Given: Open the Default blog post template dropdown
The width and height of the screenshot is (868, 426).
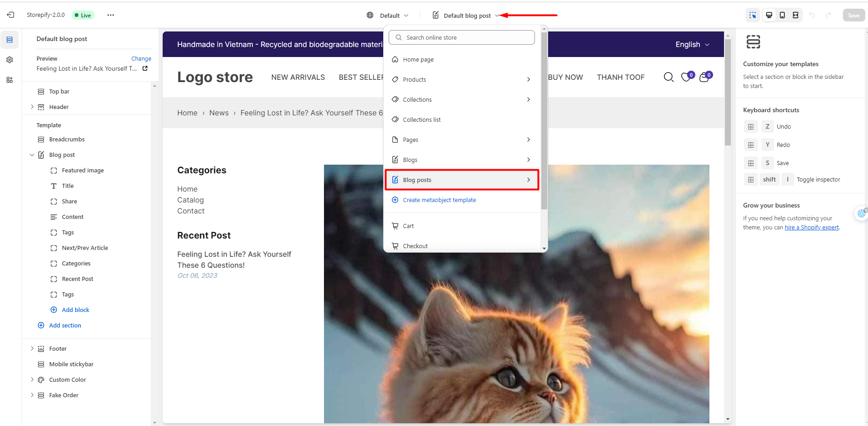Looking at the screenshot, I should point(466,16).
